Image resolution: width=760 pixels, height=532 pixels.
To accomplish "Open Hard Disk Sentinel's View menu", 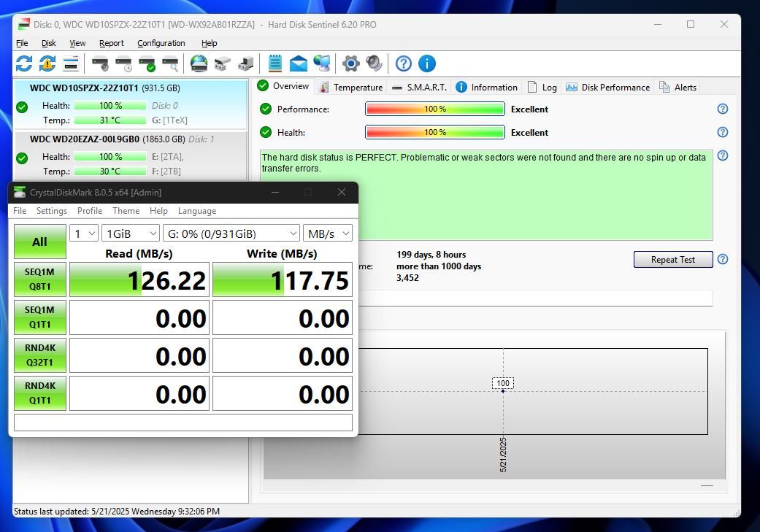I will pos(77,43).
